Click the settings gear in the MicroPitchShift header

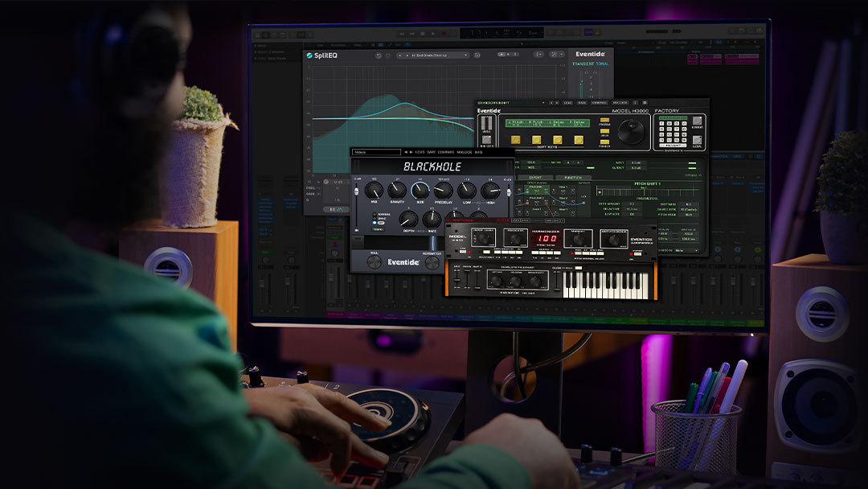tap(645, 101)
